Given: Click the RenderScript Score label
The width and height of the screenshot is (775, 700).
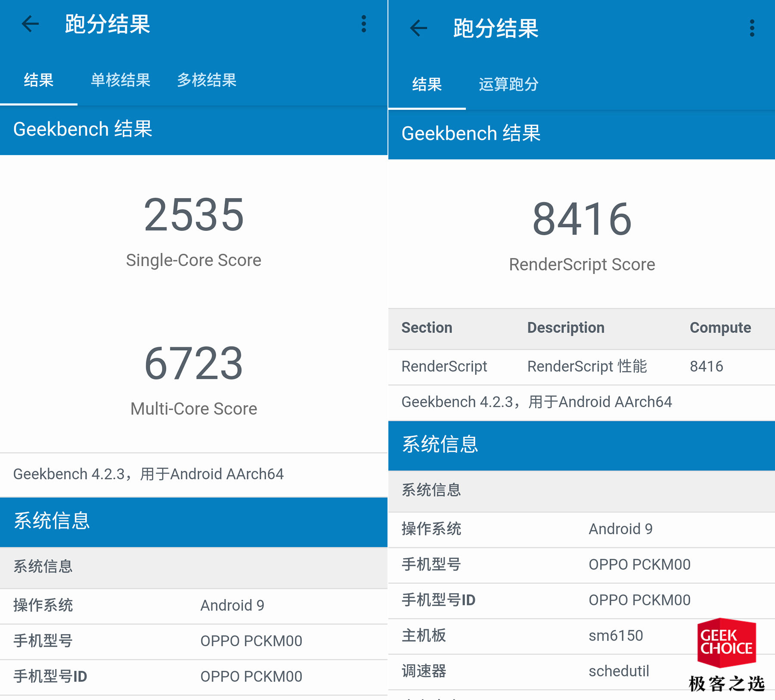Looking at the screenshot, I should pyautogui.click(x=582, y=264).
